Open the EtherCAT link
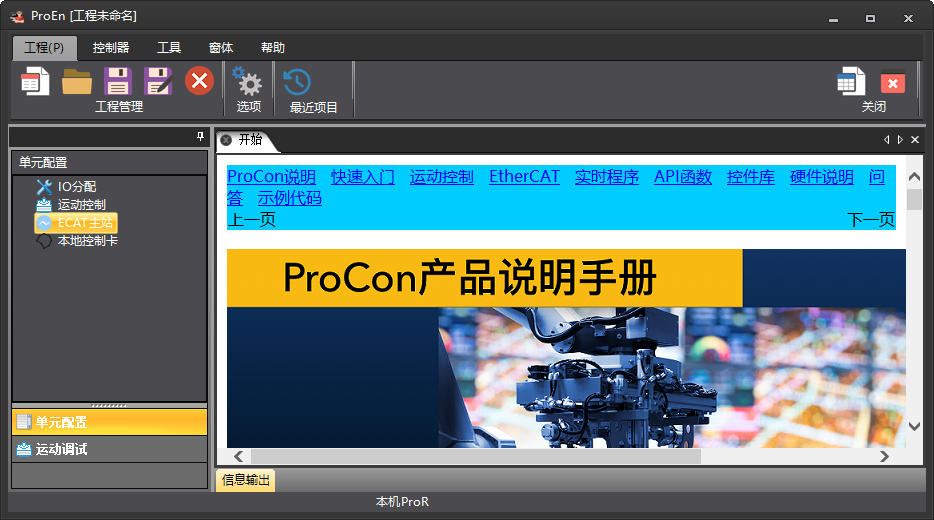 (x=524, y=177)
